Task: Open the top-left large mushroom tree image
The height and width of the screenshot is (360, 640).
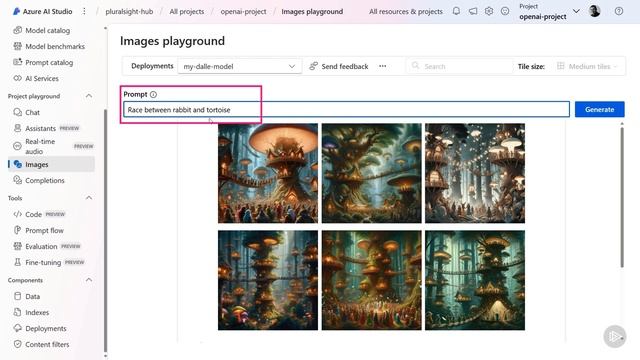Action: pyautogui.click(x=268, y=173)
